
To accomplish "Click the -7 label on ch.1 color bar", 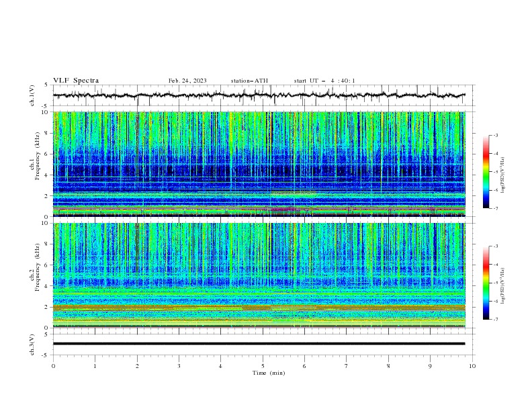I will click(x=495, y=208).
